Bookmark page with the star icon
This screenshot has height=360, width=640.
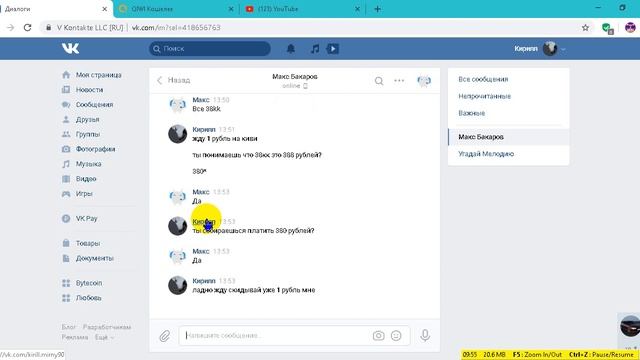click(585, 27)
